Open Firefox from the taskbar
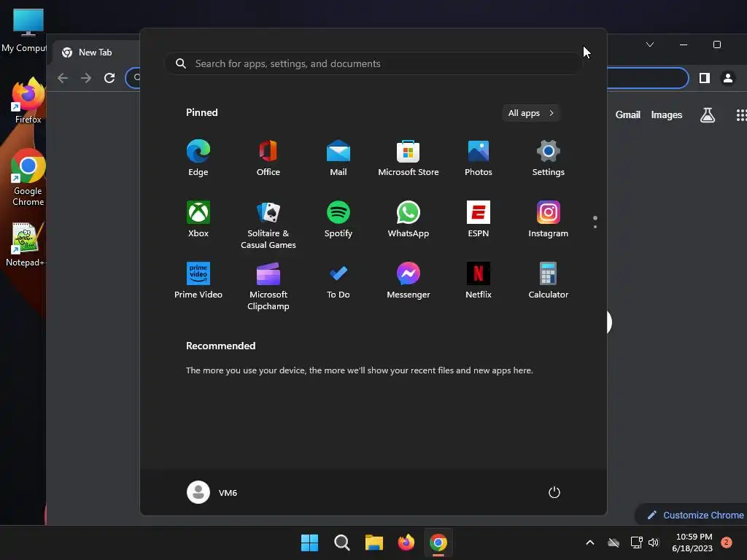The image size is (747, 560). [406, 542]
